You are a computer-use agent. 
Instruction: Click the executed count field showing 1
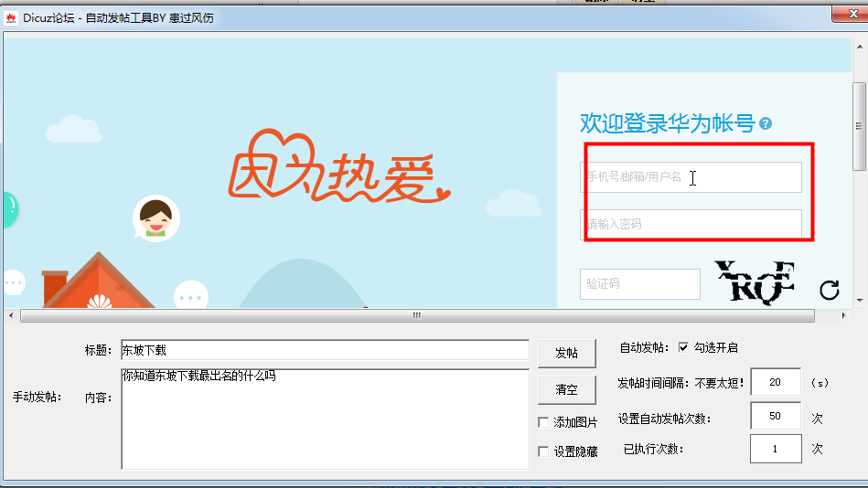(x=776, y=449)
